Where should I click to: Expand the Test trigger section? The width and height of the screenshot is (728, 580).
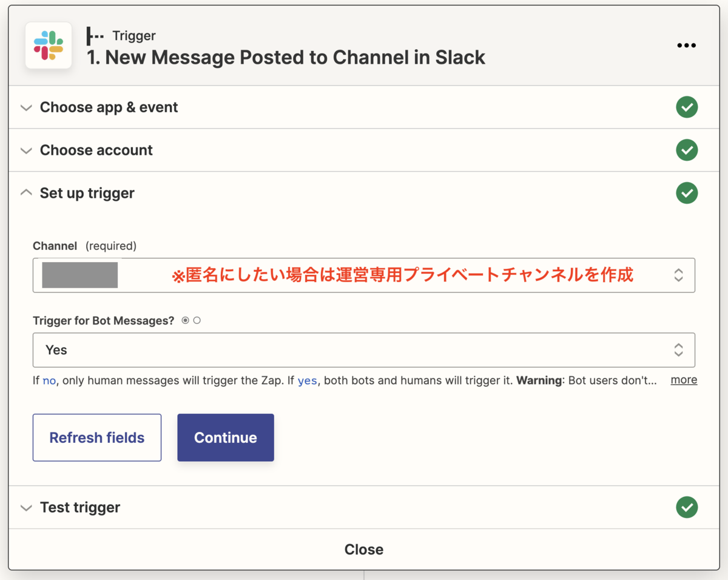[x=26, y=508]
